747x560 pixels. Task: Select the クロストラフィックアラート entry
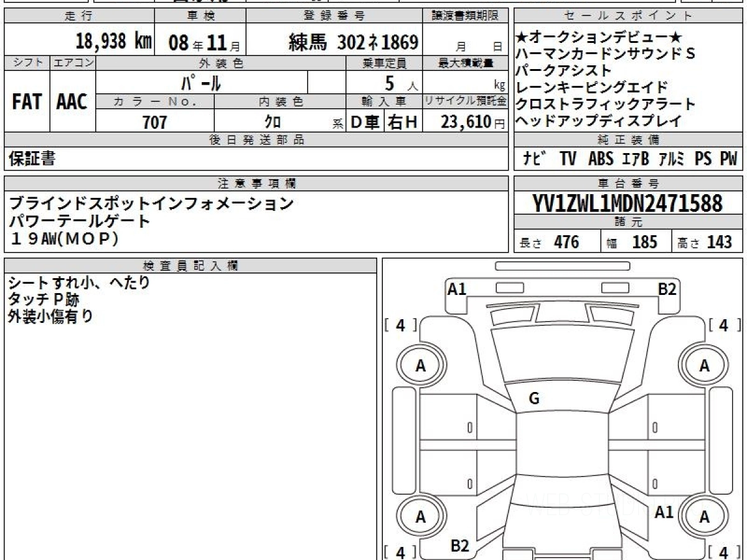point(606,104)
